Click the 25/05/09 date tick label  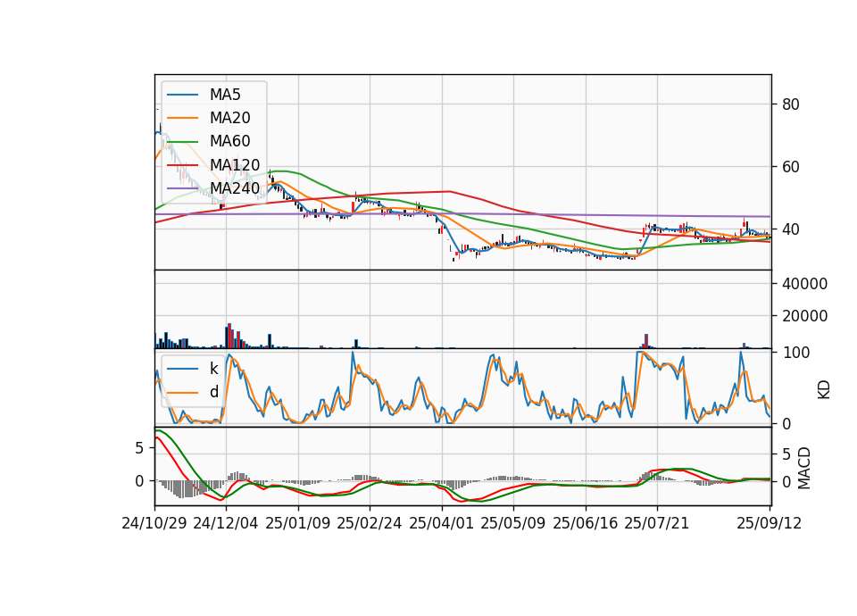tap(513, 523)
